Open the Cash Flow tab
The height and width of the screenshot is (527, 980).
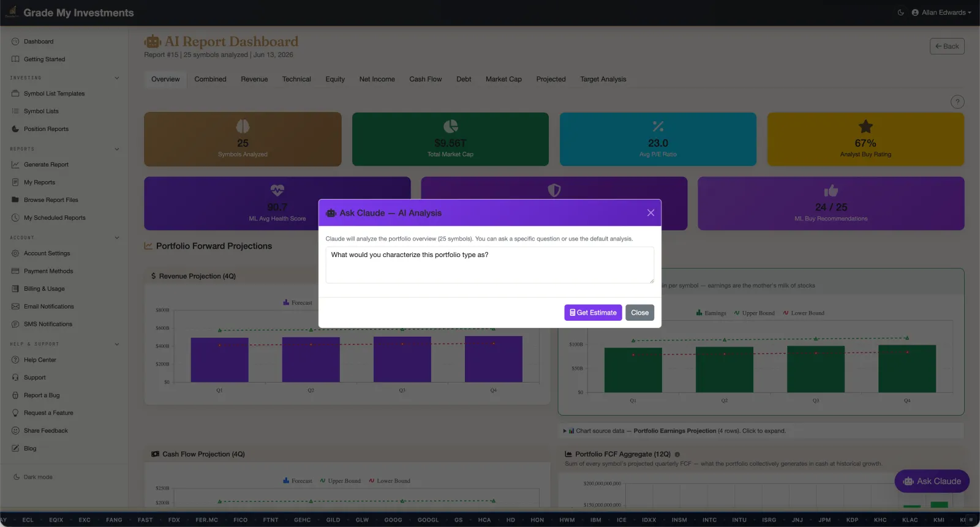426,80
